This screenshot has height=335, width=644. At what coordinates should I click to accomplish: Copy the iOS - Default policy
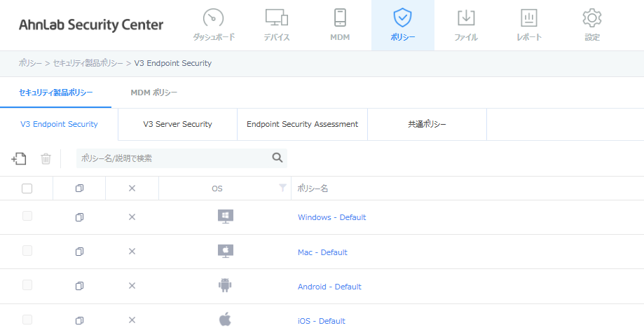(79, 320)
